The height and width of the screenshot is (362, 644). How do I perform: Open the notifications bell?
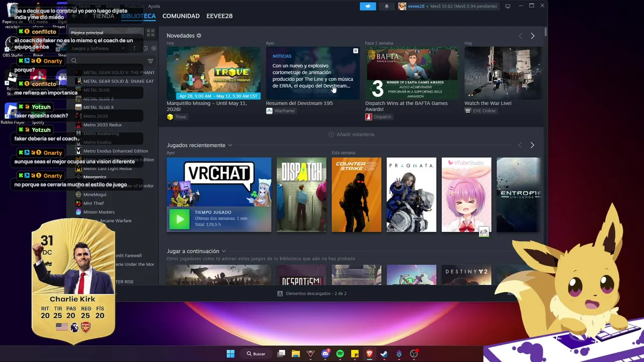pos(386,6)
